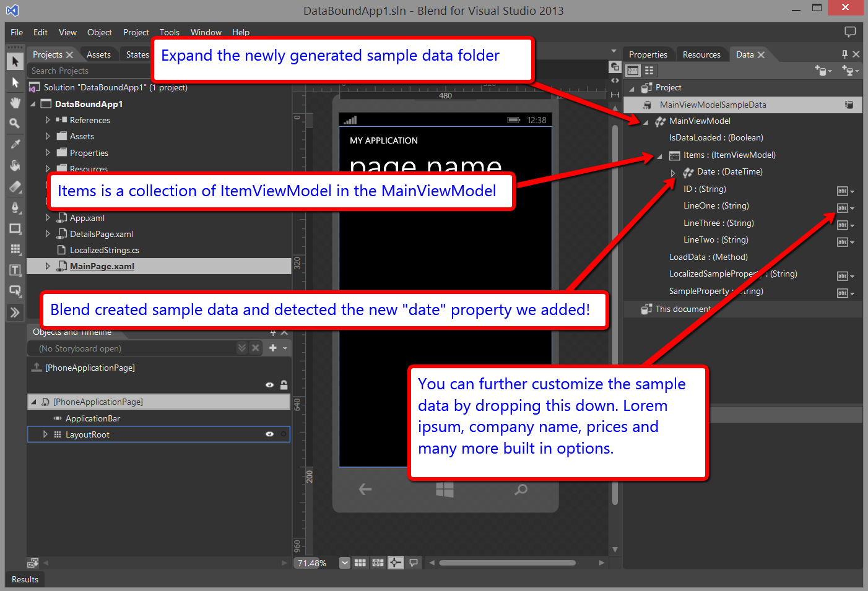This screenshot has width=868, height=591.
Task: Open the Assets chevron in toolbar
Action: pyautogui.click(x=15, y=313)
